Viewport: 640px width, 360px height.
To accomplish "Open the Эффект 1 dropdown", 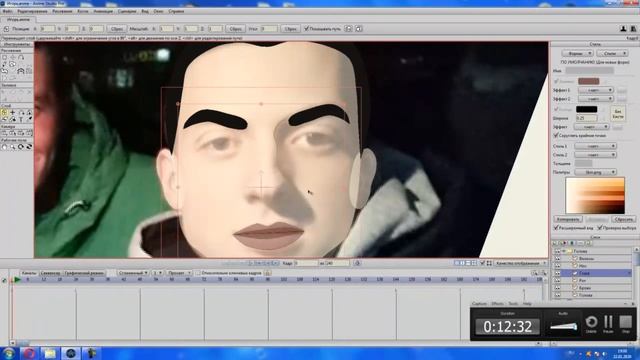I will pyautogui.click(x=596, y=90).
